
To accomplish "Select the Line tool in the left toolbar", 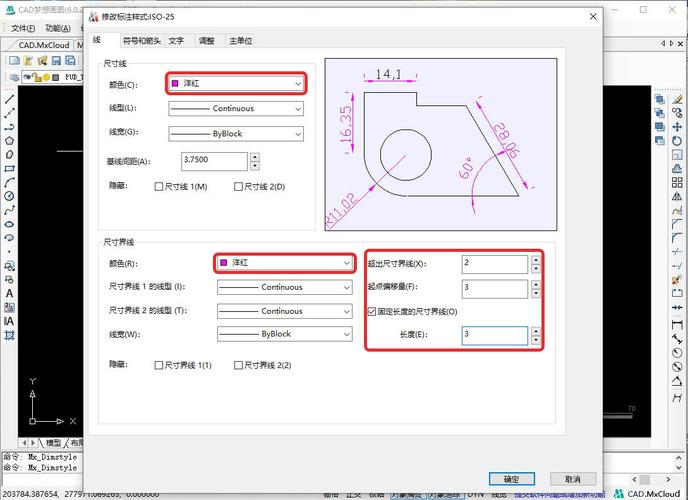I will pyautogui.click(x=9, y=99).
